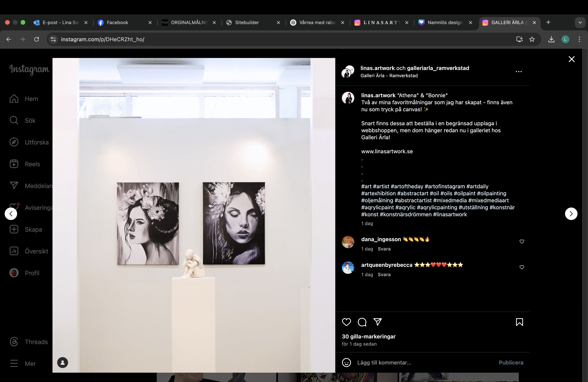Open the Mer menu

click(x=23, y=364)
